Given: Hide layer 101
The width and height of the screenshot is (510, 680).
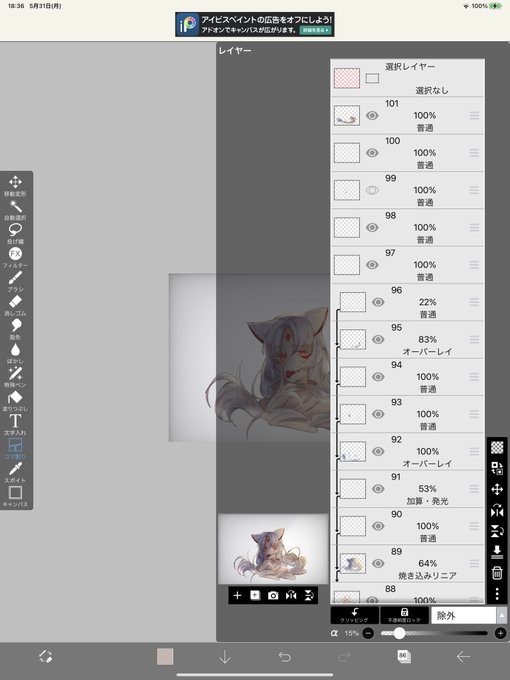Looking at the screenshot, I should [x=372, y=115].
